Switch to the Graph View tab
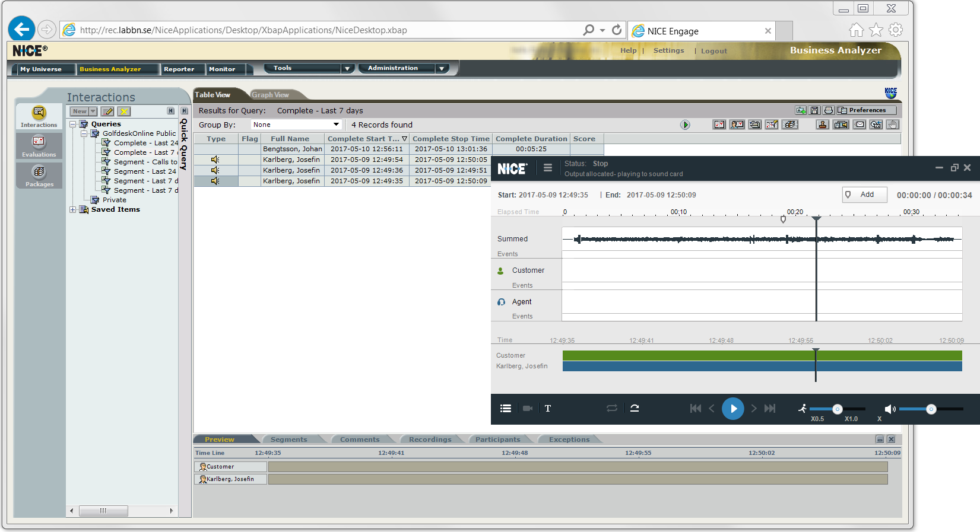Image resolution: width=980 pixels, height=532 pixels. pos(270,95)
